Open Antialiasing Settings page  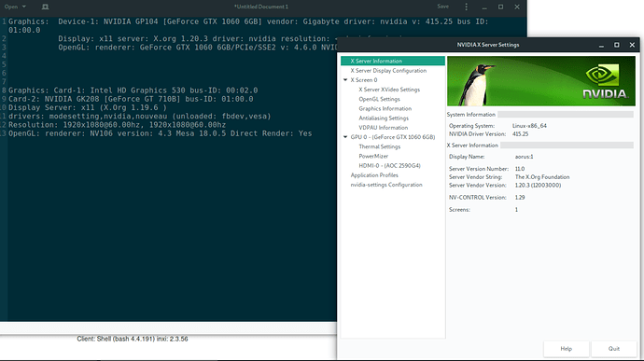click(384, 118)
